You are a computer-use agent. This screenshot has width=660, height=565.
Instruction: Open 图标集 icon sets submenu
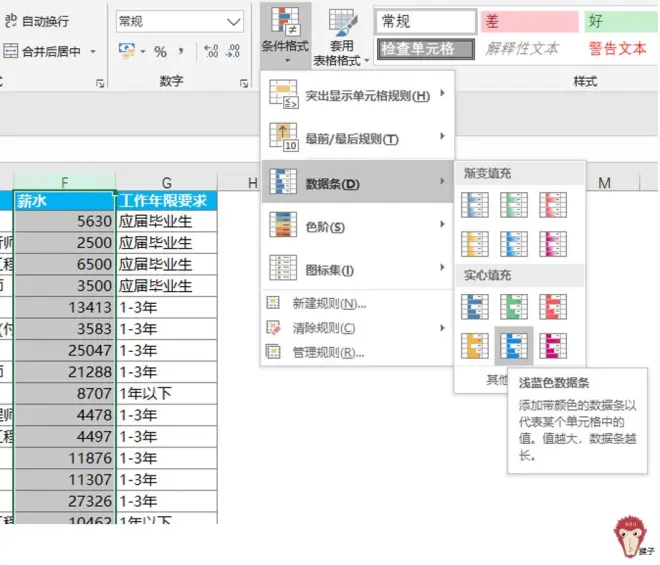pyautogui.click(x=358, y=269)
